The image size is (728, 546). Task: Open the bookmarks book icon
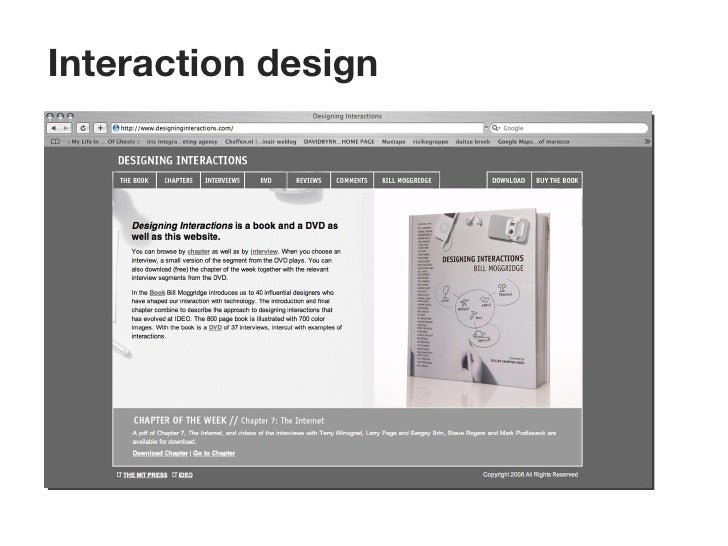click(x=55, y=142)
